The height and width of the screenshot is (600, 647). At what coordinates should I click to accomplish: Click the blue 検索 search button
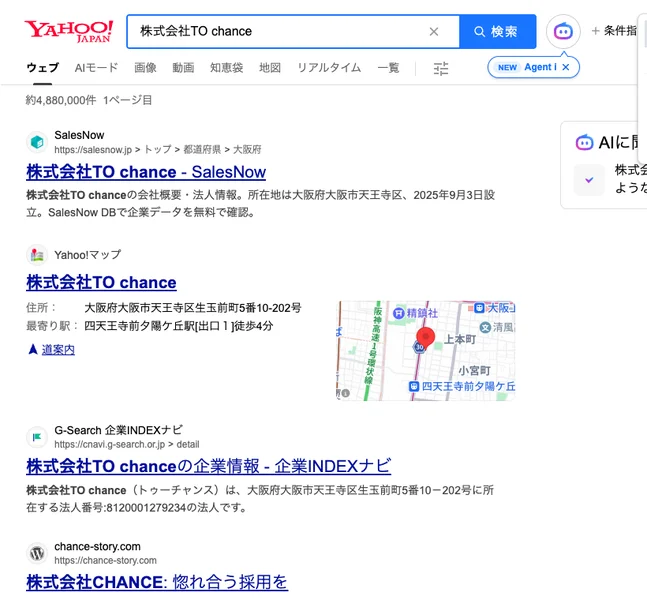click(x=498, y=31)
